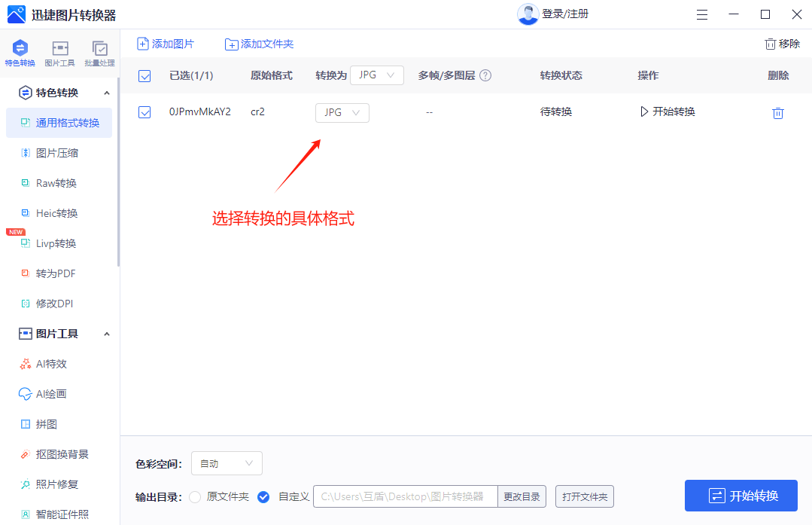This screenshot has height=525, width=812.
Task: Click the custom output path input field
Action: (405, 496)
